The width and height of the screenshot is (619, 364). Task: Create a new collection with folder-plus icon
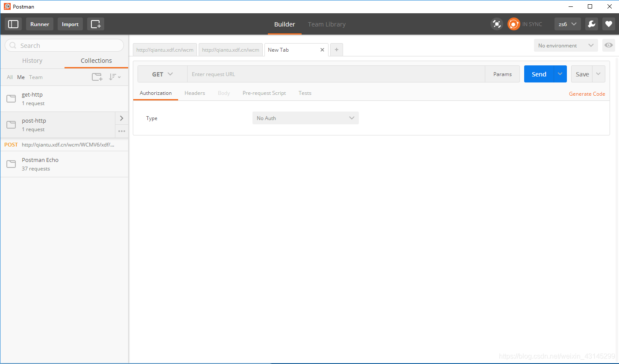pyautogui.click(x=97, y=77)
